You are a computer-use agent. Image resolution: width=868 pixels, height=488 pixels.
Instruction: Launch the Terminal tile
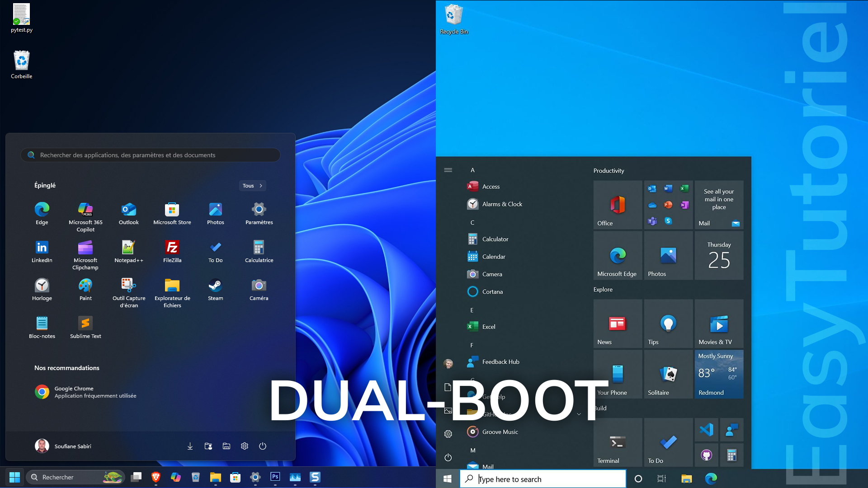tap(617, 442)
